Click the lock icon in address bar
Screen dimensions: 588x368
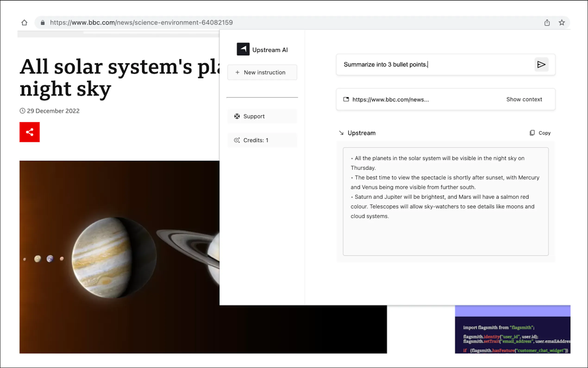pyautogui.click(x=43, y=23)
